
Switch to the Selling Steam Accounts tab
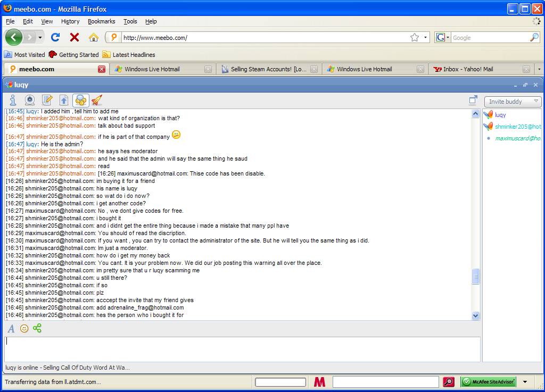268,69
